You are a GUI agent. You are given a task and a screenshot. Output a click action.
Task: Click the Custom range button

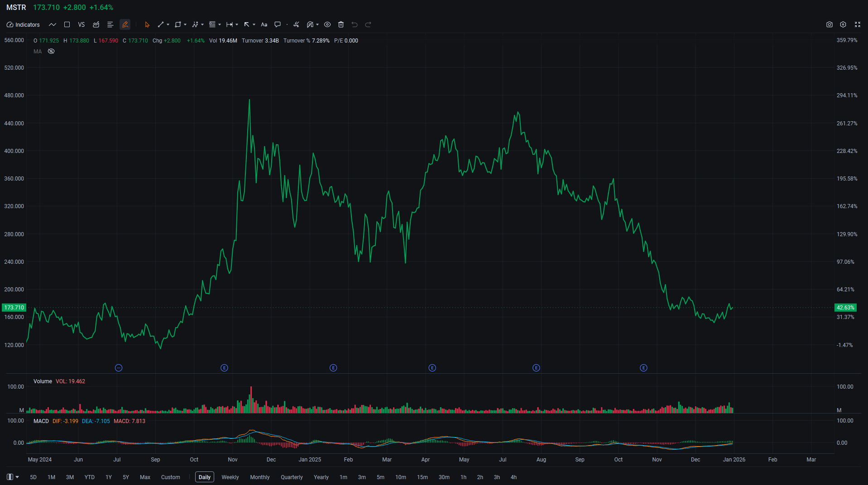point(170,477)
